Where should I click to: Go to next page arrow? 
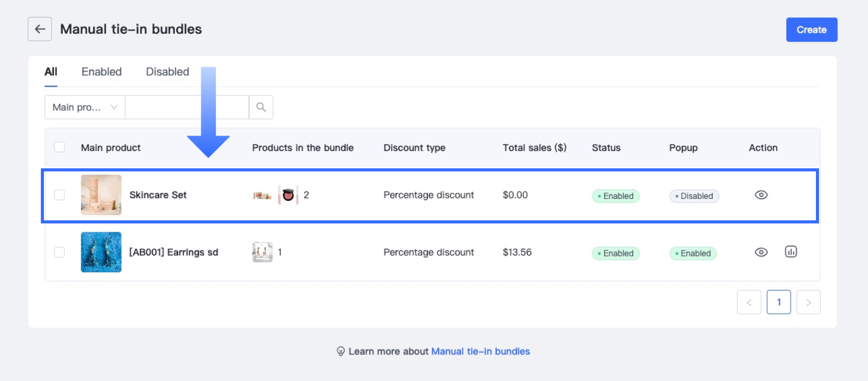(808, 302)
